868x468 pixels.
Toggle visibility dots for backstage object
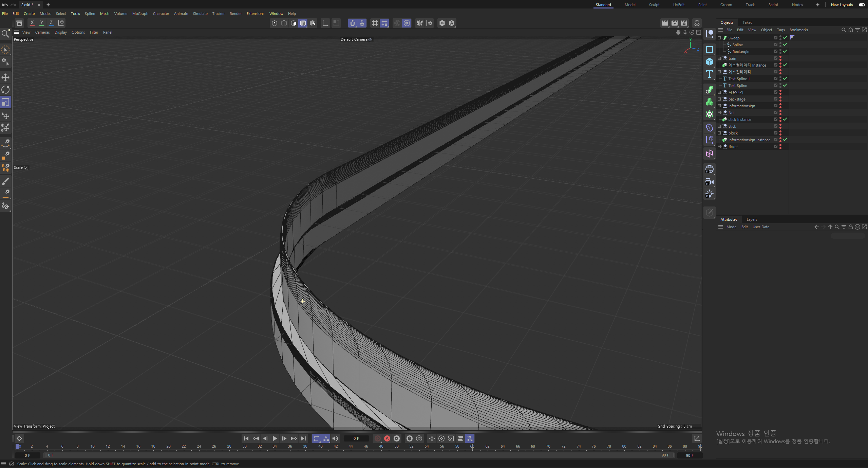tap(780, 99)
